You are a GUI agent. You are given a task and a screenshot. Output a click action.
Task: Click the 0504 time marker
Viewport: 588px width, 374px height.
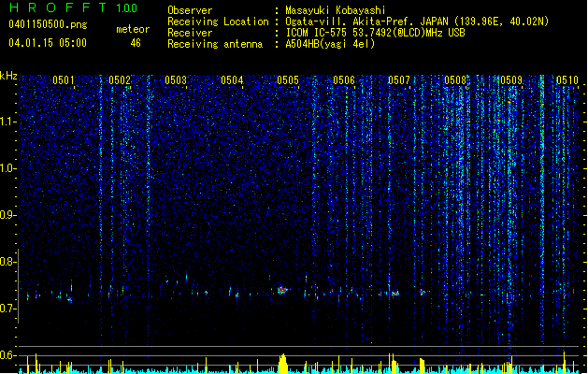[232, 80]
